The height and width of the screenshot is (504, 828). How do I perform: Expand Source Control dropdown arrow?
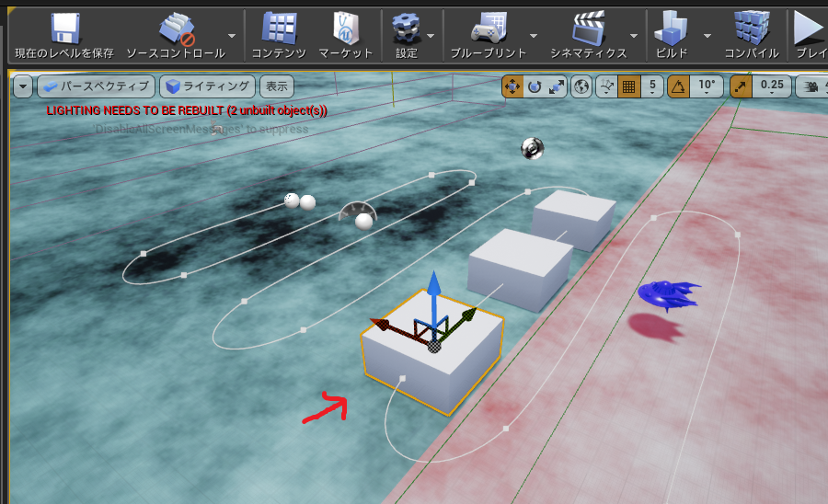pos(232,36)
